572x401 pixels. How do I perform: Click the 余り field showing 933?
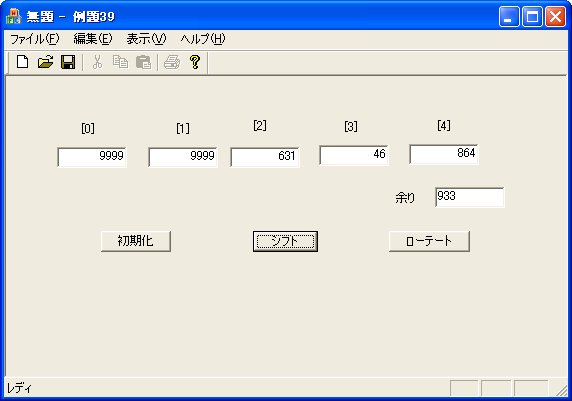(x=469, y=197)
